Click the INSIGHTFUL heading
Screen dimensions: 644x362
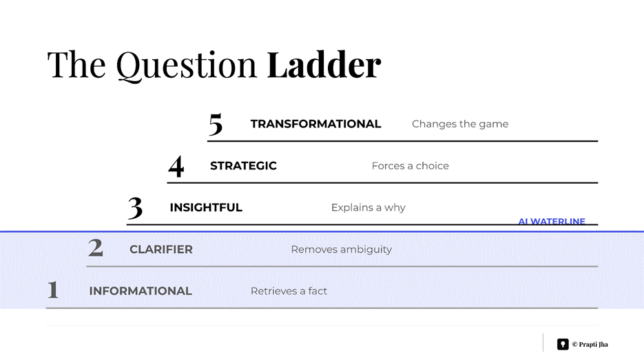click(206, 208)
